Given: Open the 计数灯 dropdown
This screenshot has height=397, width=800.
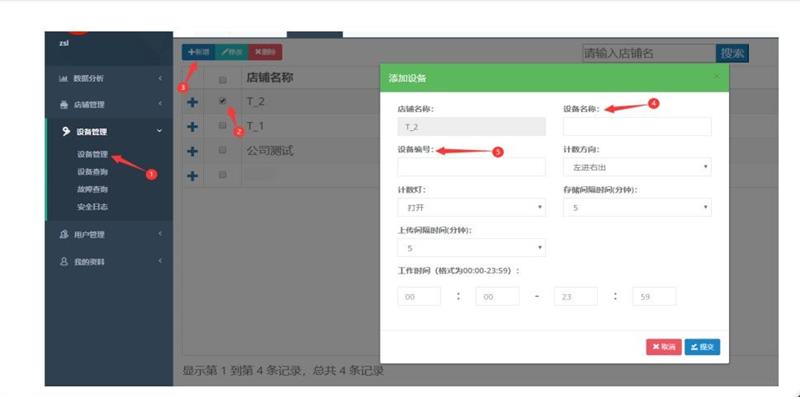Looking at the screenshot, I should 471,207.
